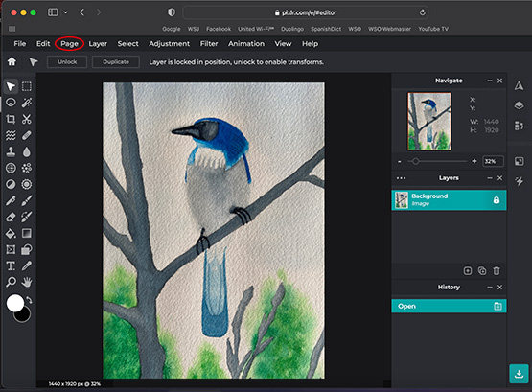Zoom out with minus button
The height and width of the screenshot is (392, 532).
pyautogui.click(x=400, y=161)
